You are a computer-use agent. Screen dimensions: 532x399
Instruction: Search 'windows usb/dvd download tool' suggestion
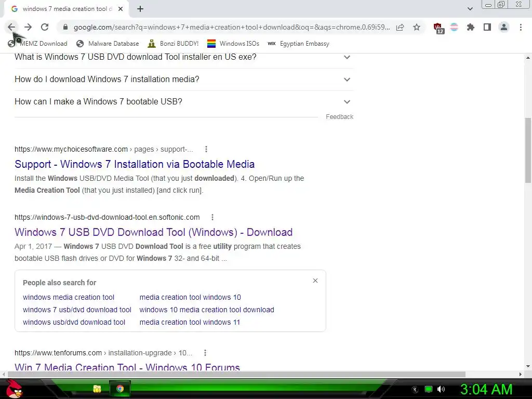[74, 322]
